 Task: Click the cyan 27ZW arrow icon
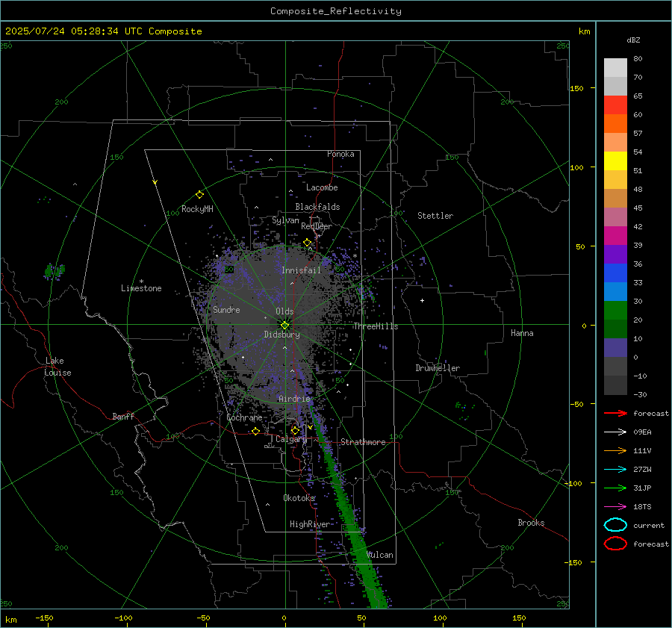(615, 470)
